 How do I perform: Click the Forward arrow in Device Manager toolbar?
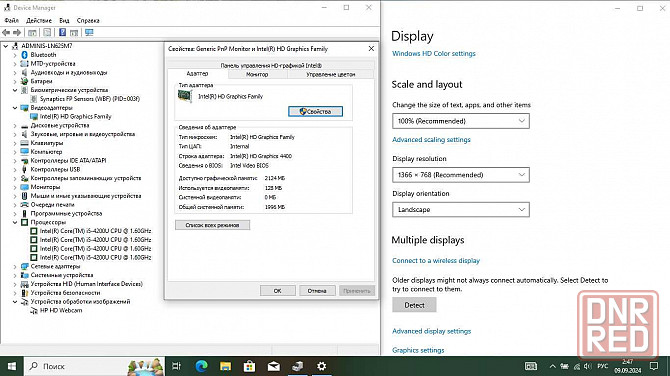coord(17,32)
